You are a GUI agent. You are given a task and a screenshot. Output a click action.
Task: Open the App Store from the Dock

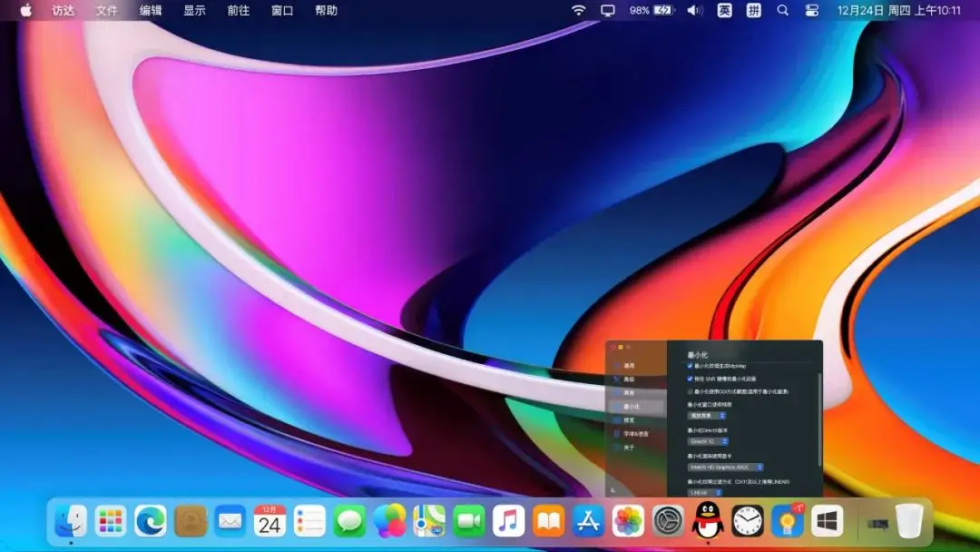pyautogui.click(x=588, y=522)
